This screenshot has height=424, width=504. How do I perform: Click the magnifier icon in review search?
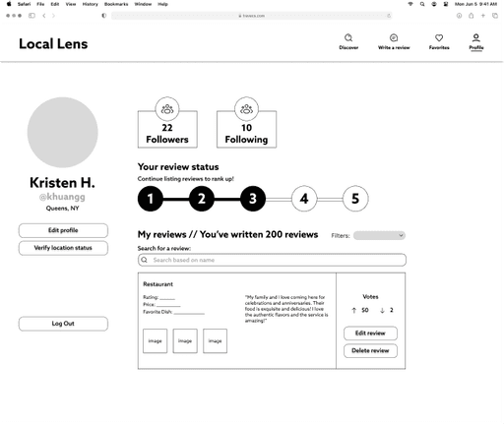point(144,260)
